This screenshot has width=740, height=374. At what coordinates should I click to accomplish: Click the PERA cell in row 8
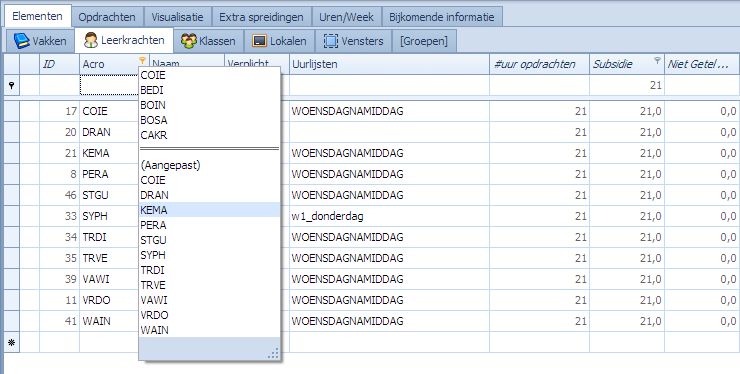[x=109, y=174]
